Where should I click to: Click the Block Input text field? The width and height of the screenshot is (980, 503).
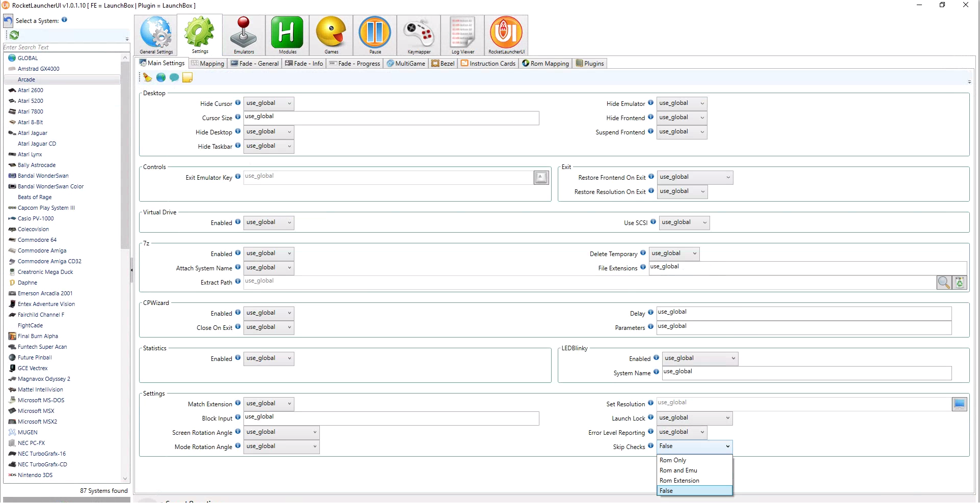point(391,418)
